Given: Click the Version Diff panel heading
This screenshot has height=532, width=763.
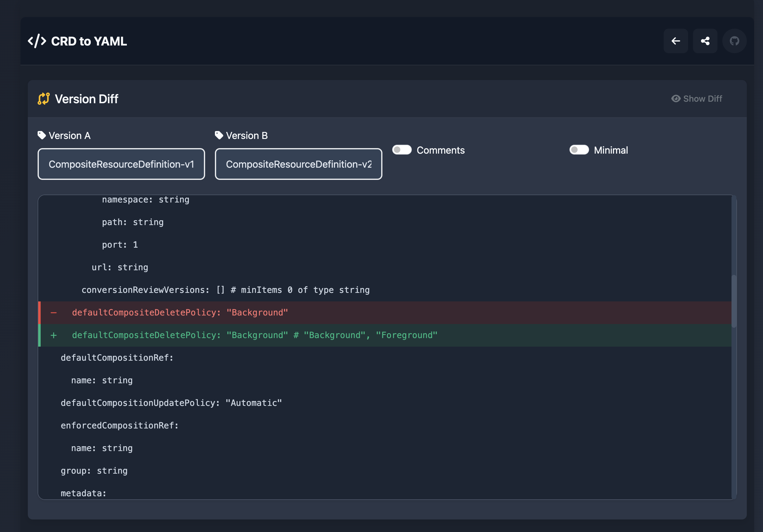Looking at the screenshot, I should pos(87,99).
